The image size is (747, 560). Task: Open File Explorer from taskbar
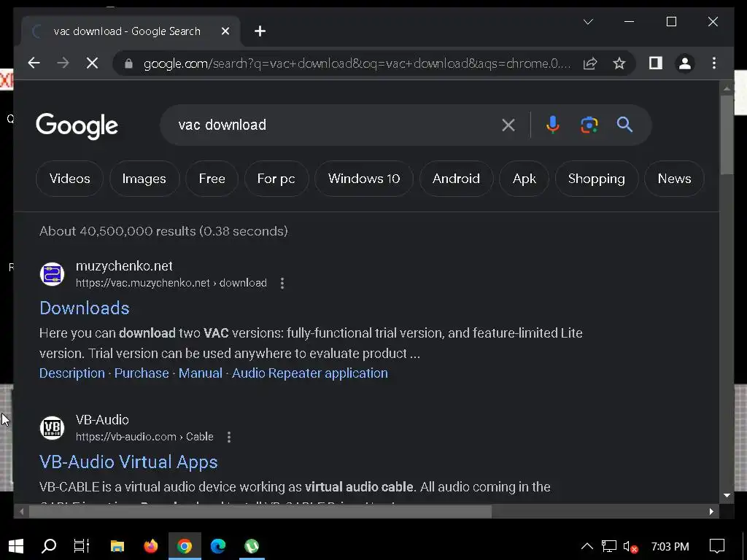[x=117, y=546]
